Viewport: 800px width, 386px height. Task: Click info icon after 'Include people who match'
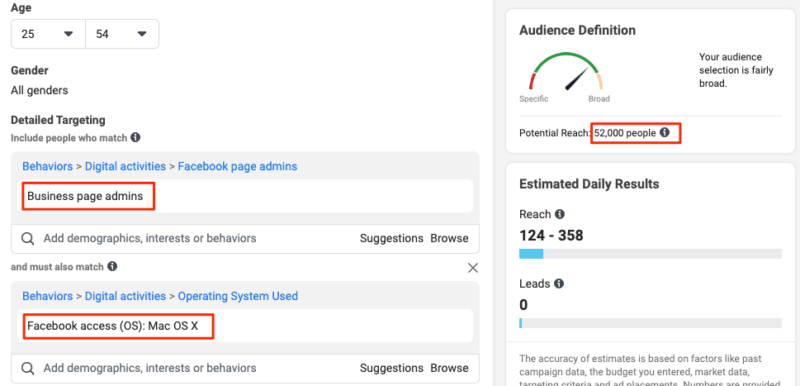135,137
